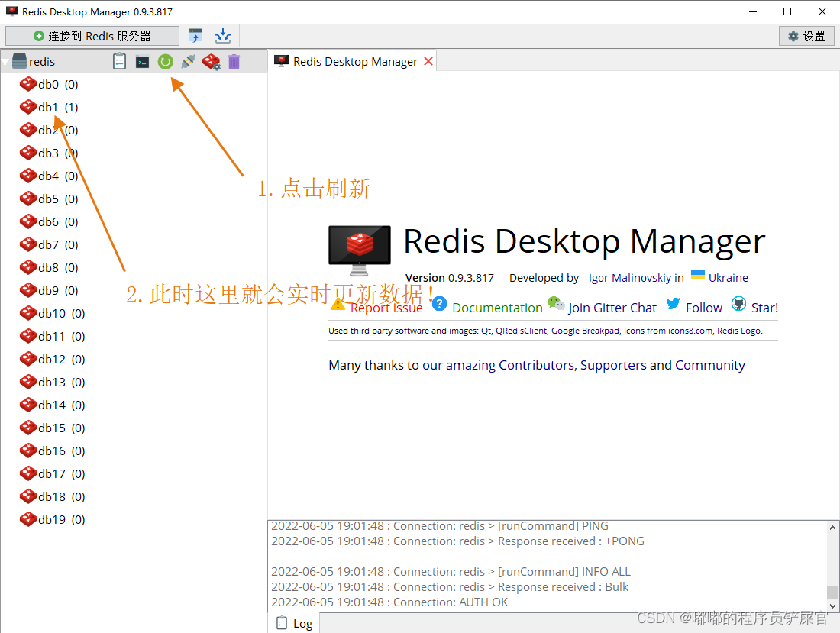Open the Google Breakpad link
This screenshot has height=633, width=840.
[585, 331]
